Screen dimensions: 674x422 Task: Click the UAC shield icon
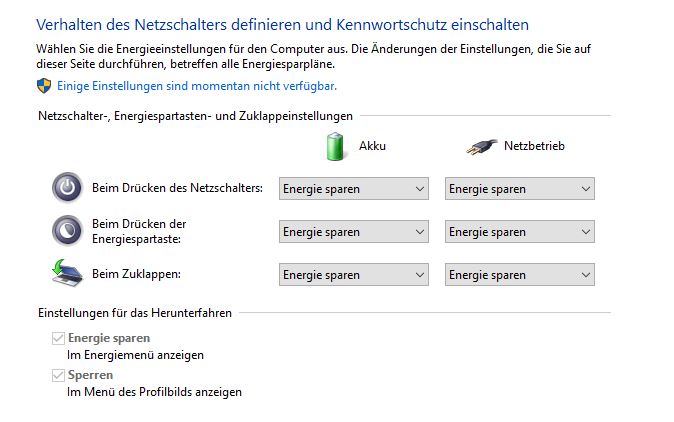pyautogui.click(x=44, y=86)
